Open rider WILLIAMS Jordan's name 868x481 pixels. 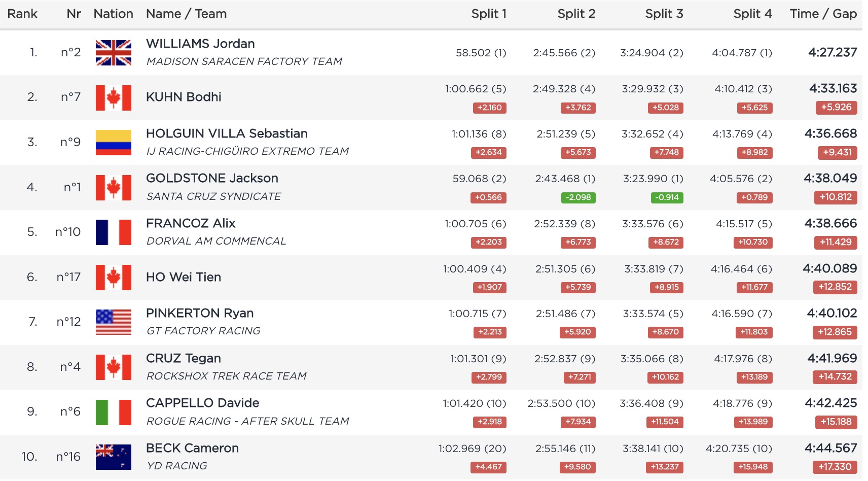pos(200,44)
